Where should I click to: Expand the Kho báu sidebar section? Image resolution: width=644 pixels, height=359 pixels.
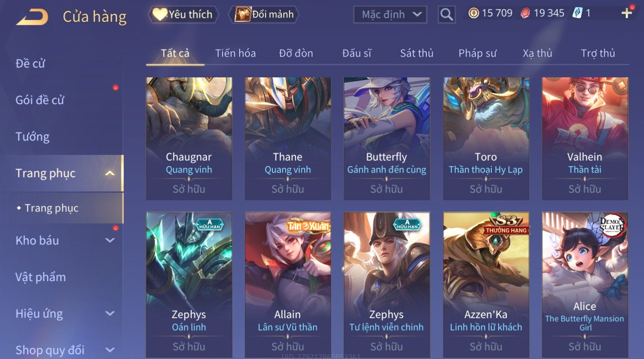coord(110,240)
